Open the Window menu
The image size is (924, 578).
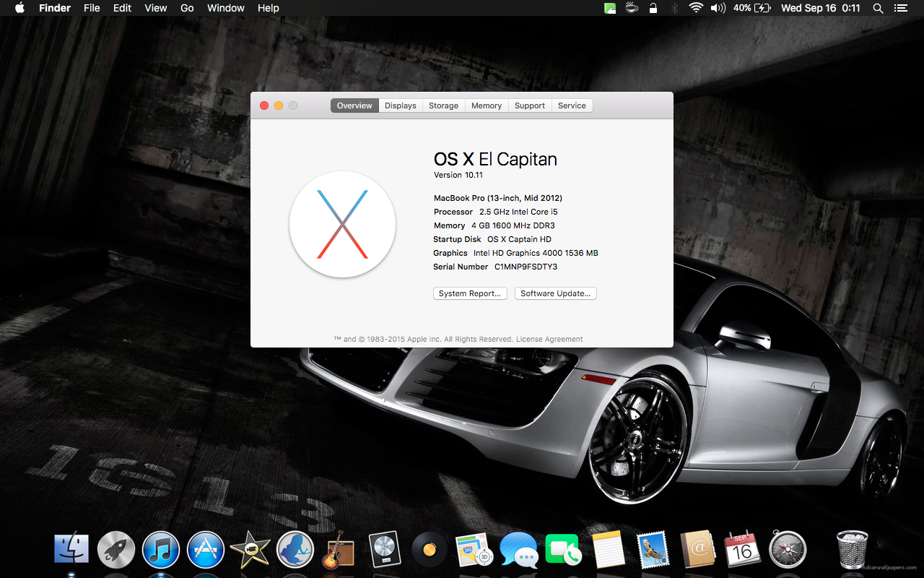point(226,8)
